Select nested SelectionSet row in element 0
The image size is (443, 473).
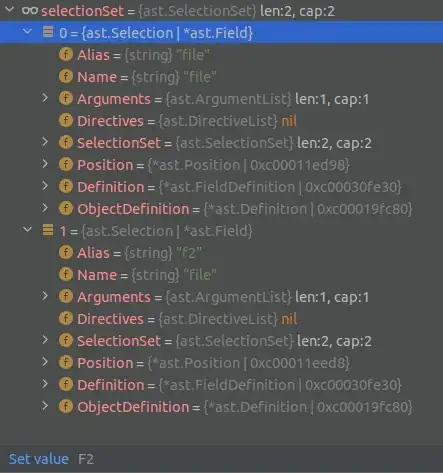(221, 142)
